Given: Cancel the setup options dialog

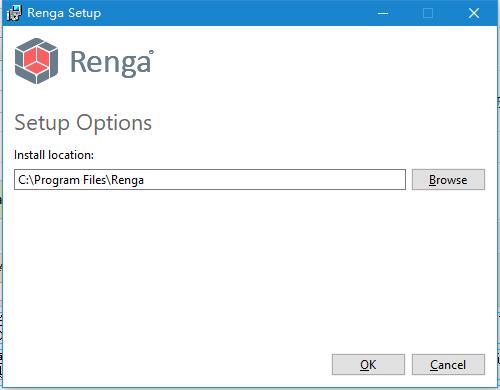Looking at the screenshot, I should 448,365.
